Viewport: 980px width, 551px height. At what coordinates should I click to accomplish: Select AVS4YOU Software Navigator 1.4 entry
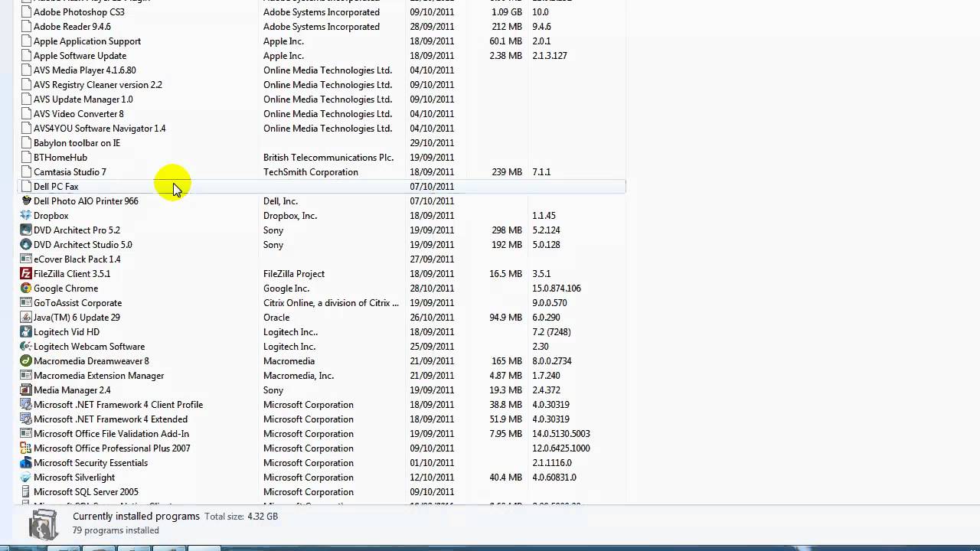click(100, 129)
